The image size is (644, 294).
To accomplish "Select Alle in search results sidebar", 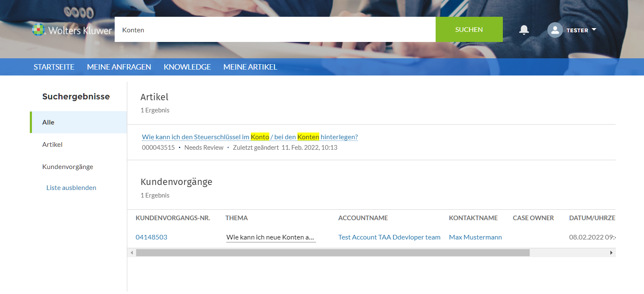I will click(48, 122).
